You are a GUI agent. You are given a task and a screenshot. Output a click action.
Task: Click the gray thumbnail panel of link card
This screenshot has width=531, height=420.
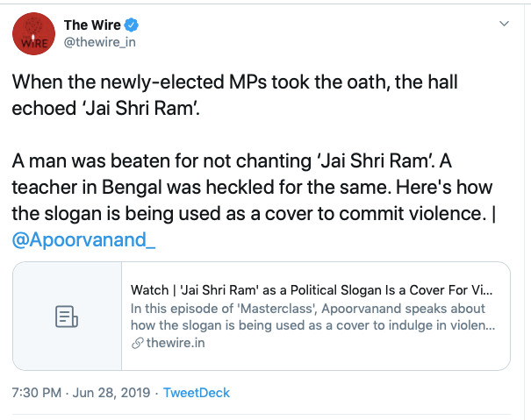67,289
